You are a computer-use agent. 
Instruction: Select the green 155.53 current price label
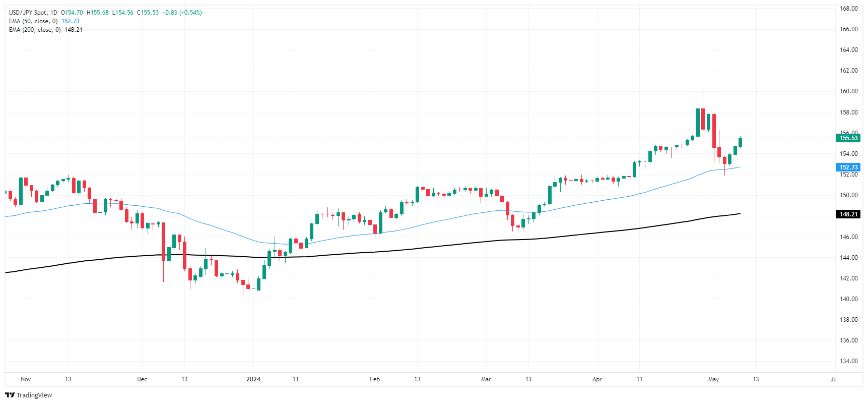(x=848, y=138)
